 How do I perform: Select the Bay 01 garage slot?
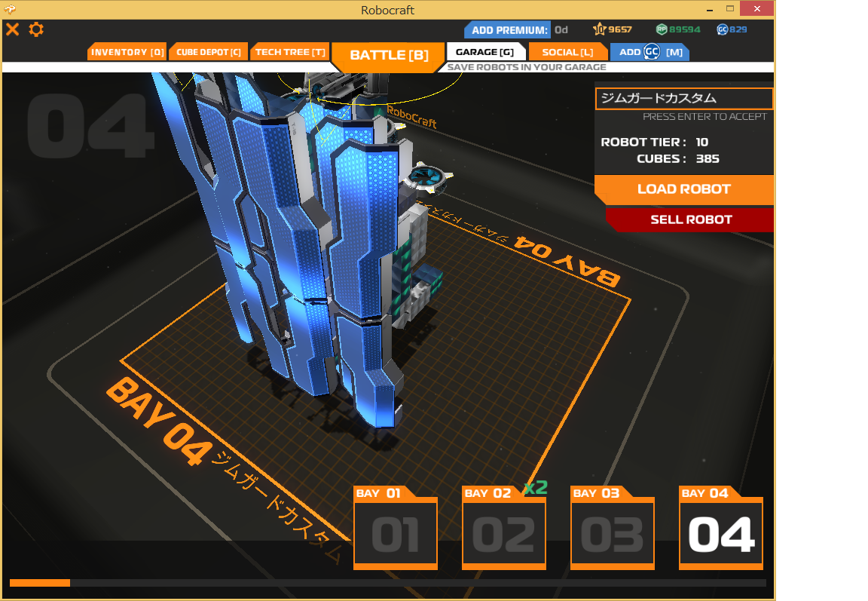click(396, 528)
